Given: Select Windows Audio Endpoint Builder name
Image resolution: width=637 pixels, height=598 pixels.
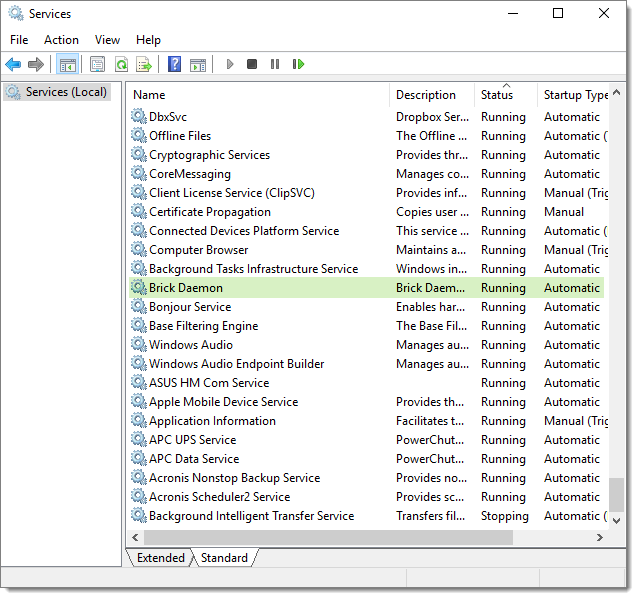Looking at the screenshot, I should pyautogui.click(x=236, y=364).
